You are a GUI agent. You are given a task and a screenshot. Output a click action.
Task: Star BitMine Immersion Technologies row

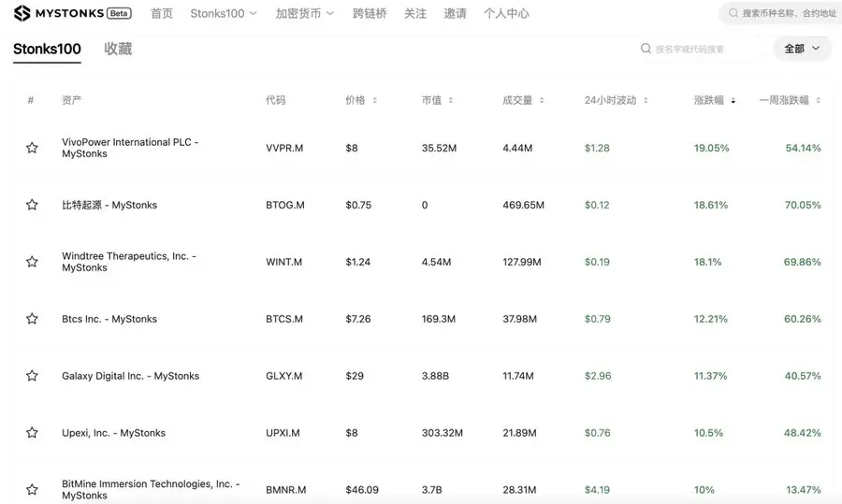pyautogui.click(x=32, y=489)
